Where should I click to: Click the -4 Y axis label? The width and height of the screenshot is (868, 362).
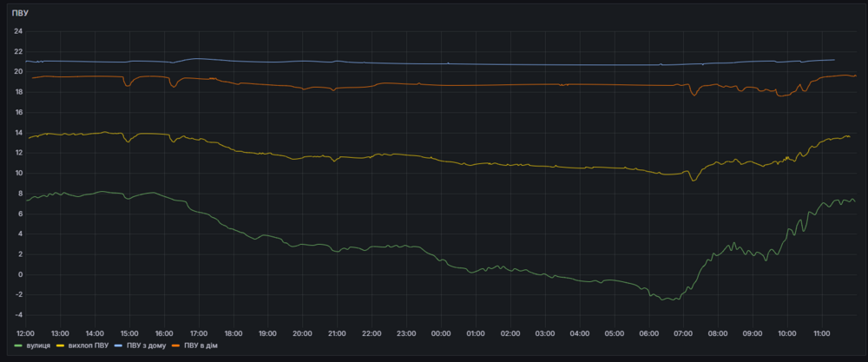click(17, 315)
